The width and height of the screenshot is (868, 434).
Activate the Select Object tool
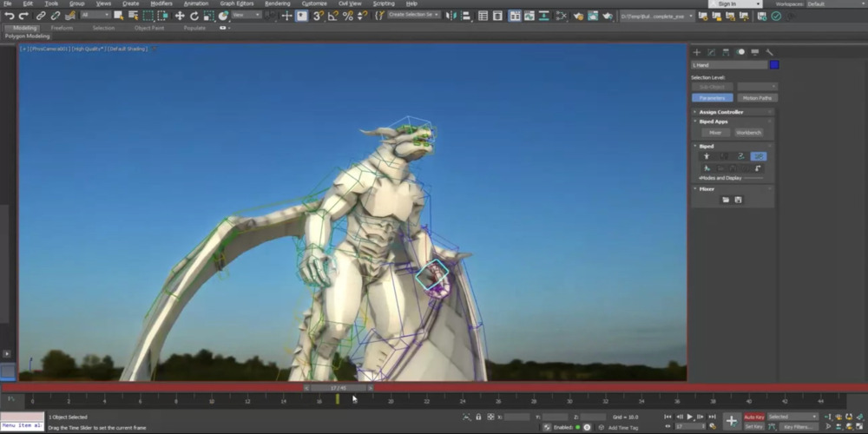click(x=118, y=16)
